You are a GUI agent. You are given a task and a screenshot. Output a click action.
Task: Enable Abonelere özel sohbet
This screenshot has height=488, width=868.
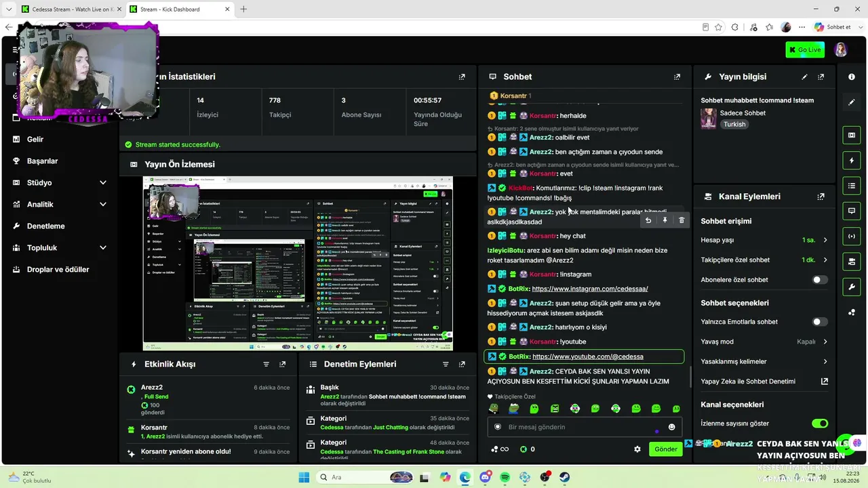click(820, 279)
